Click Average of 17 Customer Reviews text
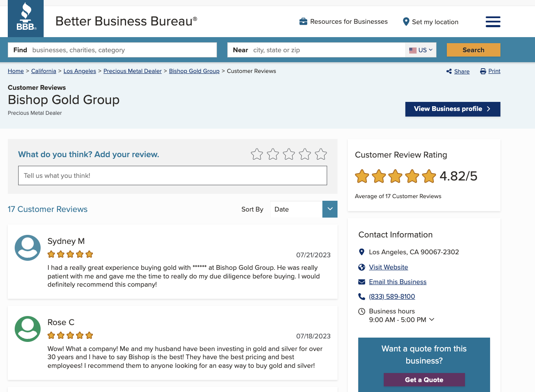 398,196
